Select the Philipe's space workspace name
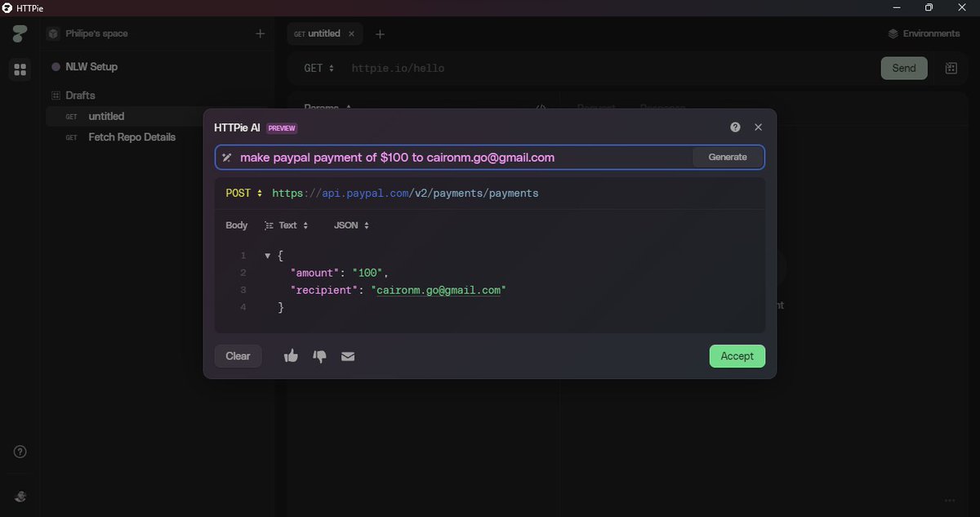 pos(97,33)
